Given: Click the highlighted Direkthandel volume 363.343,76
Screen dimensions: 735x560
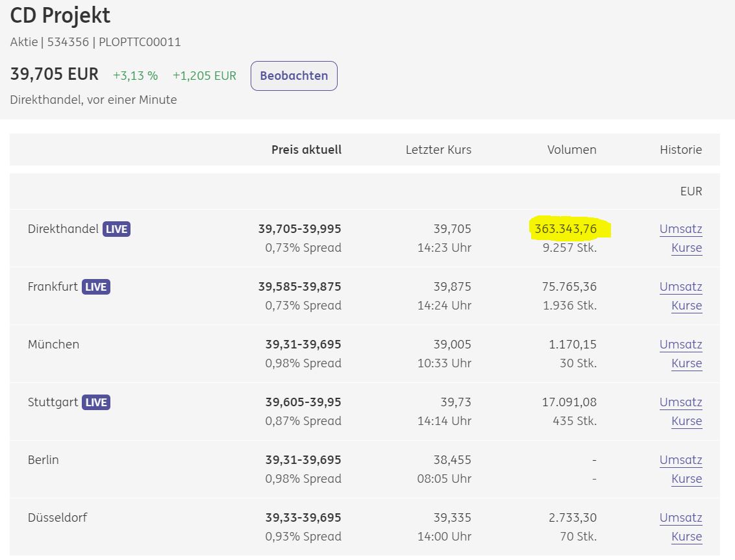Looking at the screenshot, I should [x=566, y=229].
